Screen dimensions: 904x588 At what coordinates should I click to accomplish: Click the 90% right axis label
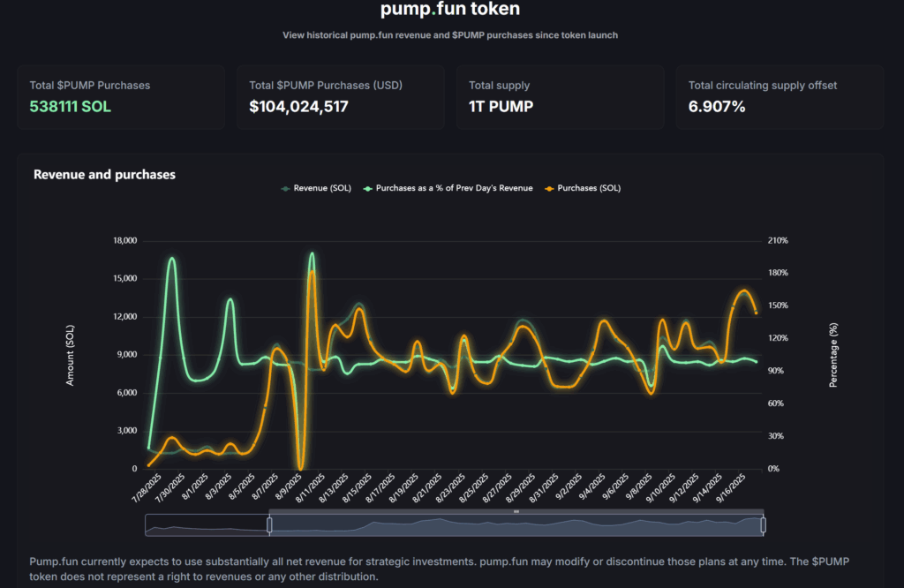(x=776, y=371)
